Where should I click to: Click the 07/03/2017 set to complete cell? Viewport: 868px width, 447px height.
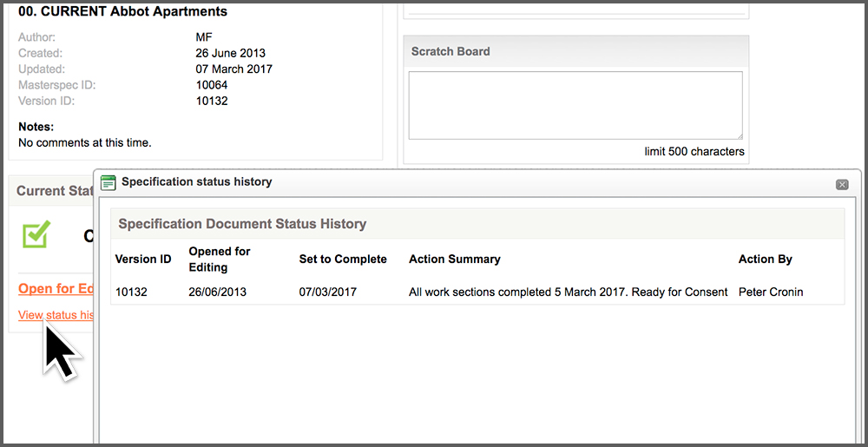[328, 292]
